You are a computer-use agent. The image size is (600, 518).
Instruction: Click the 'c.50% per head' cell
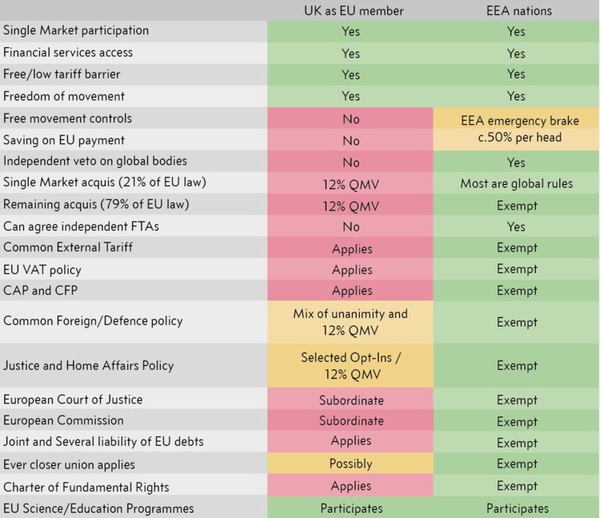[516, 140]
